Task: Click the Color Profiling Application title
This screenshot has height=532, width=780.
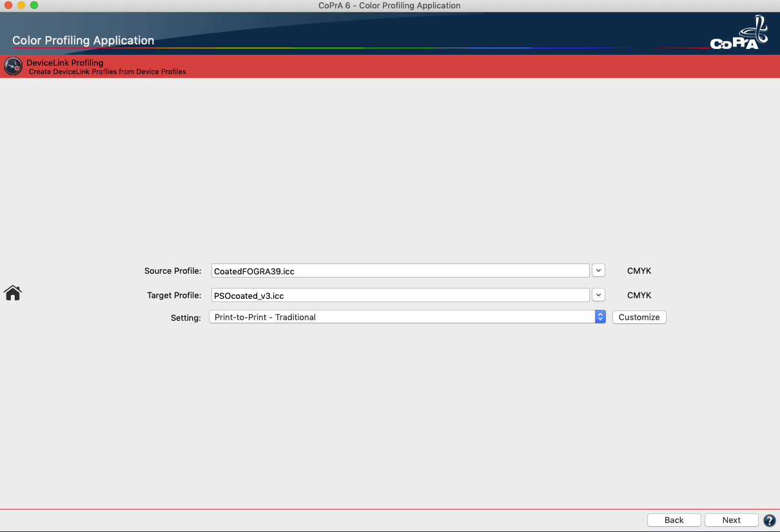Action: tap(83, 41)
